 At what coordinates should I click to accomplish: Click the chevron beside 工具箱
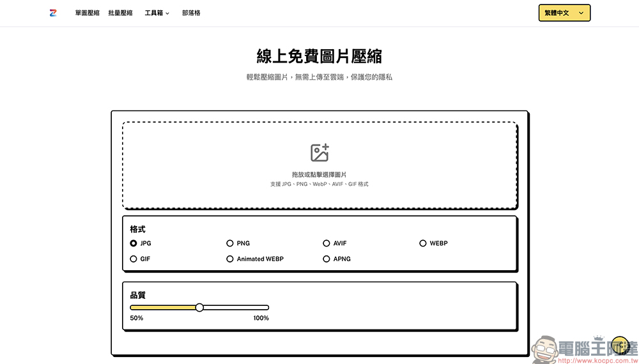click(x=167, y=13)
